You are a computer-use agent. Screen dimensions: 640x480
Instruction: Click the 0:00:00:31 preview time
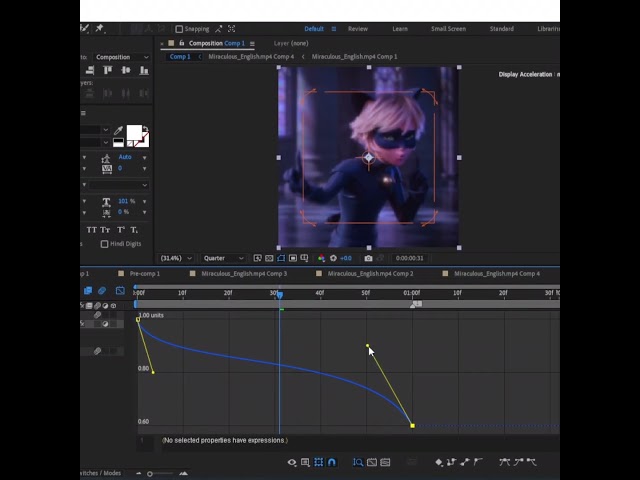coord(409,258)
